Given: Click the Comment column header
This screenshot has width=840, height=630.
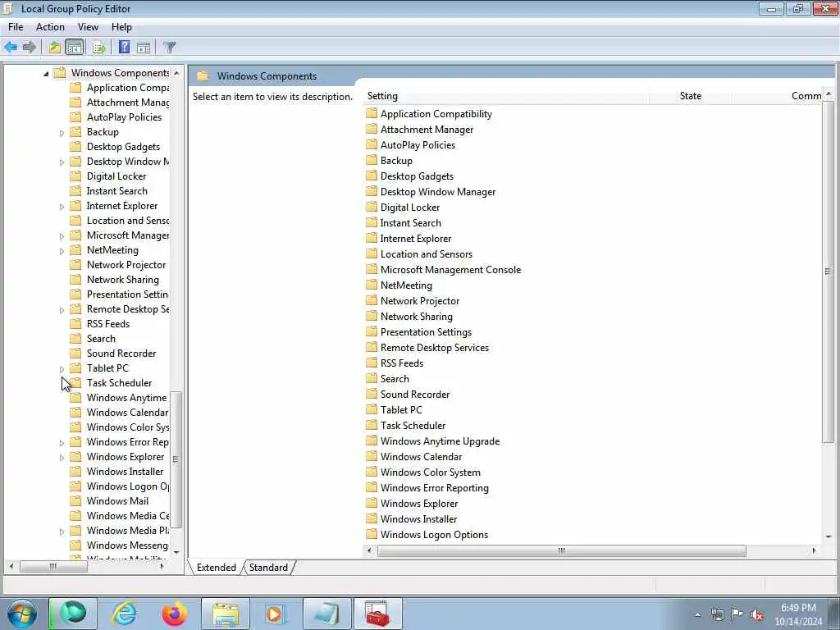Looking at the screenshot, I should point(777,96).
